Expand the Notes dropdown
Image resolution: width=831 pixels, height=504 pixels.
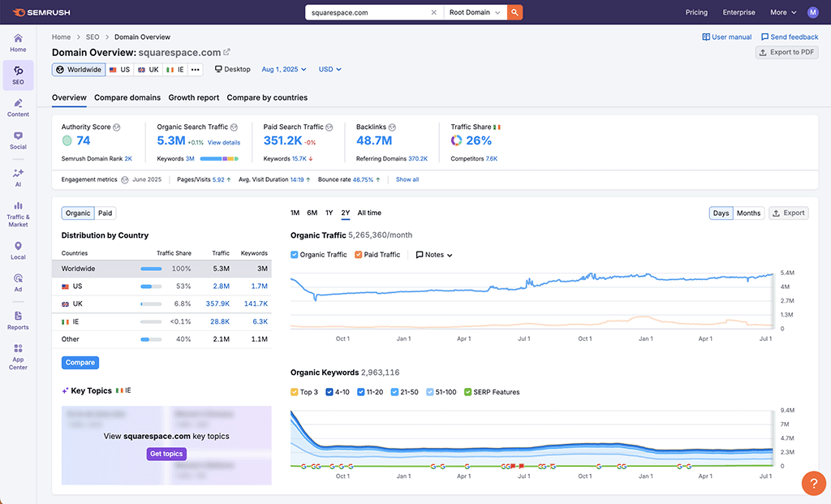click(434, 255)
